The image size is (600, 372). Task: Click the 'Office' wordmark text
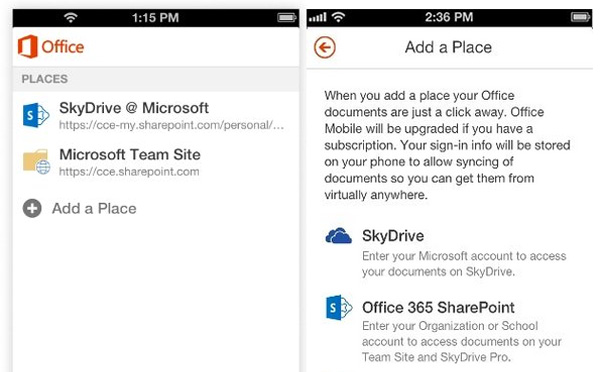pyautogui.click(x=63, y=47)
